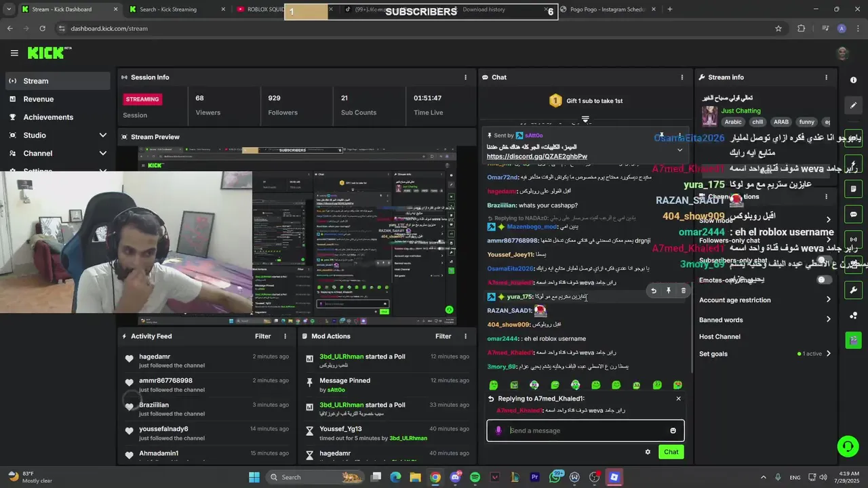The width and height of the screenshot is (868, 488).
Task: Click the stream category thumbnail image
Action: pyautogui.click(x=709, y=116)
